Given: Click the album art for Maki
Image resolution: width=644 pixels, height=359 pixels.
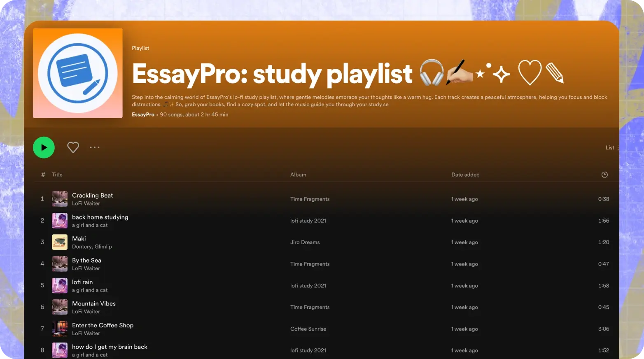Looking at the screenshot, I should [x=59, y=242].
